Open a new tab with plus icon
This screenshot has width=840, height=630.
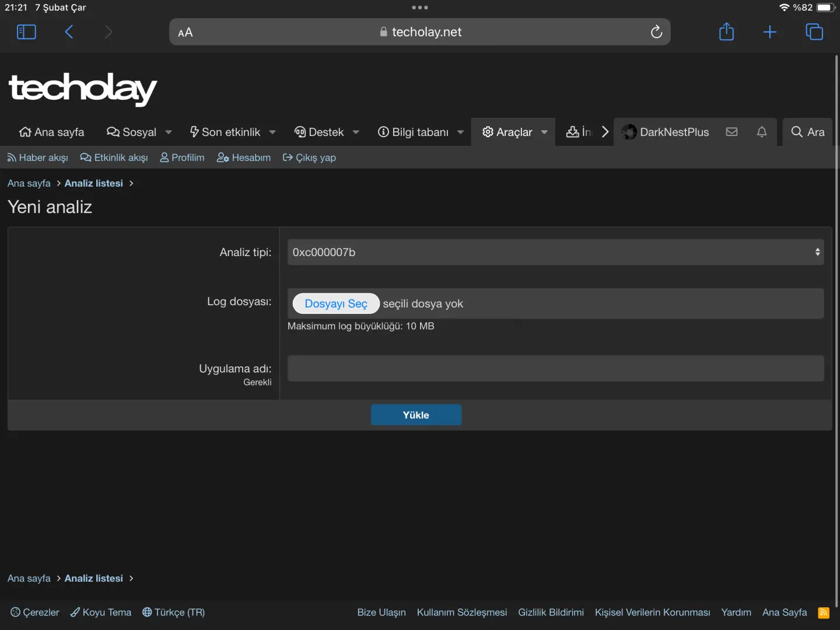(770, 32)
